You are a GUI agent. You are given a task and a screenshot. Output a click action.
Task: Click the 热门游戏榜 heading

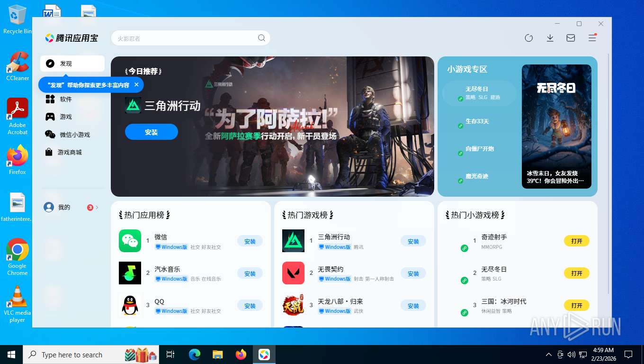308,215
